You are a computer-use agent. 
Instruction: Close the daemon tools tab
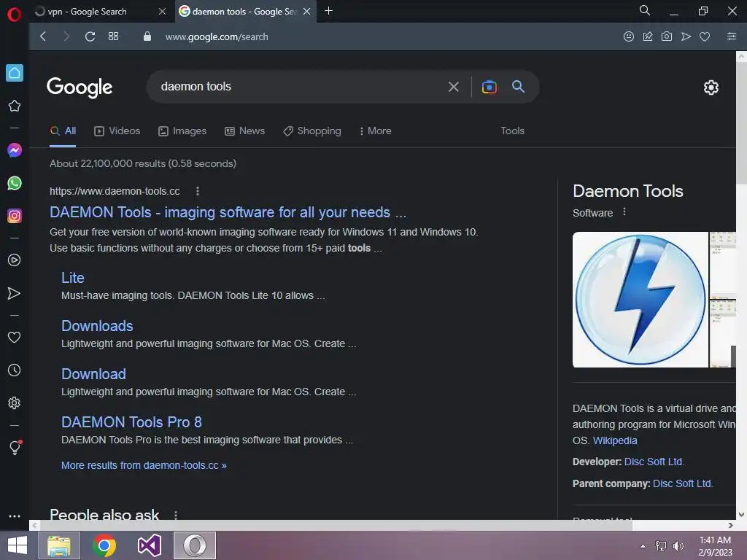(307, 12)
